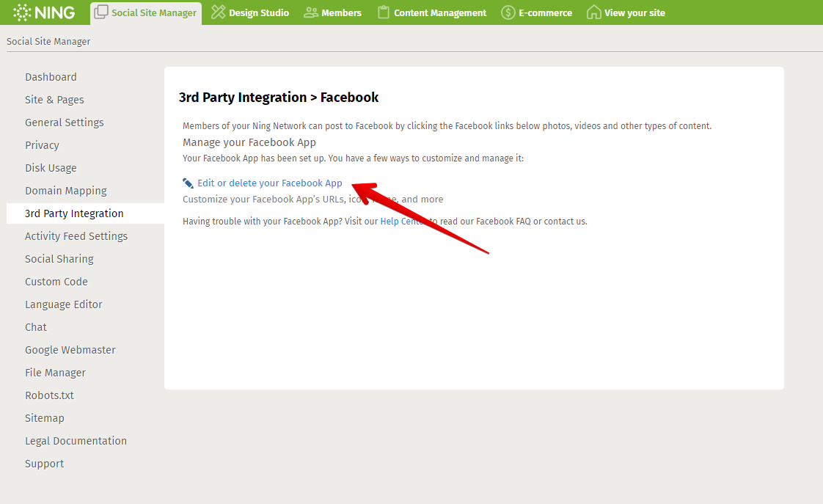Click the View your site house icon

pyautogui.click(x=593, y=12)
